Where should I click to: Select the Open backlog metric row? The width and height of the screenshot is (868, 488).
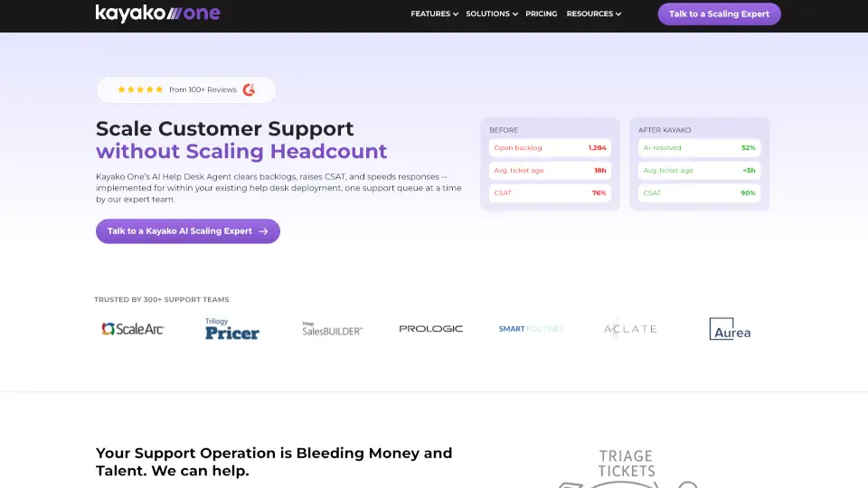coord(550,147)
